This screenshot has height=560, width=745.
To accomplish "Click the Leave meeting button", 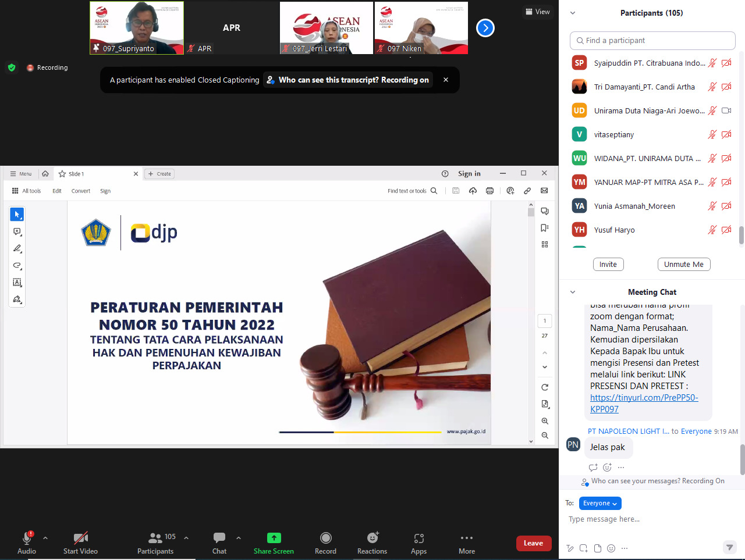I will pyautogui.click(x=533, y=543).
